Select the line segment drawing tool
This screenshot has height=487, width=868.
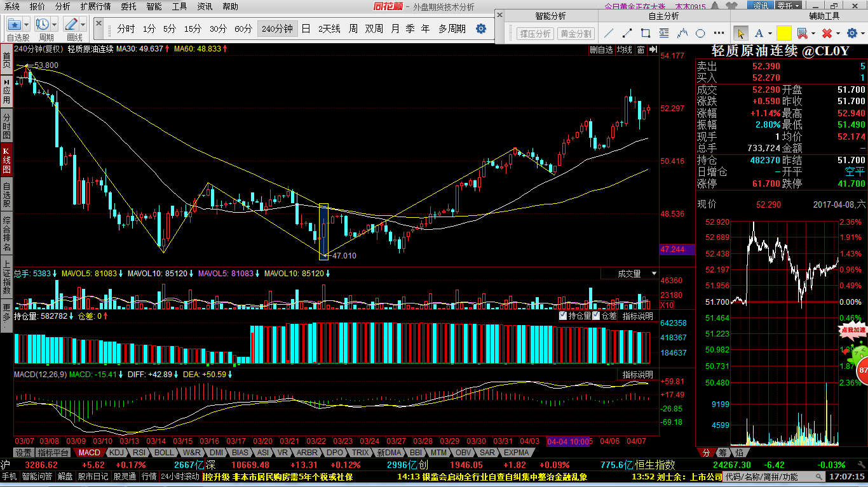(x=627, y=33)
